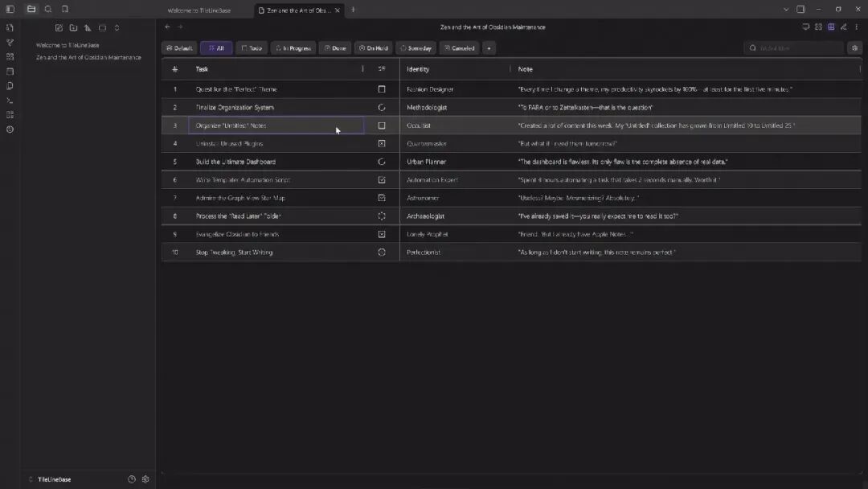
Task: Toggle the right sidebar icon
Action: [x=800, y=10]
